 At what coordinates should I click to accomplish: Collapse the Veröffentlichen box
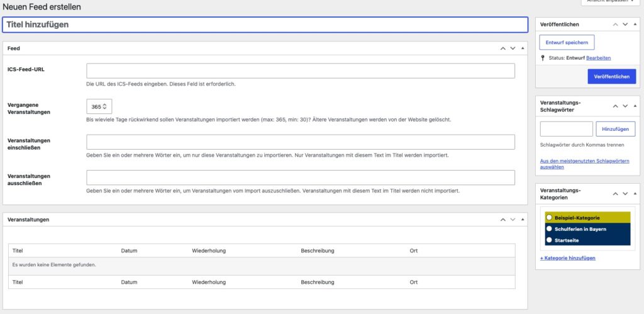click(635, 25)
